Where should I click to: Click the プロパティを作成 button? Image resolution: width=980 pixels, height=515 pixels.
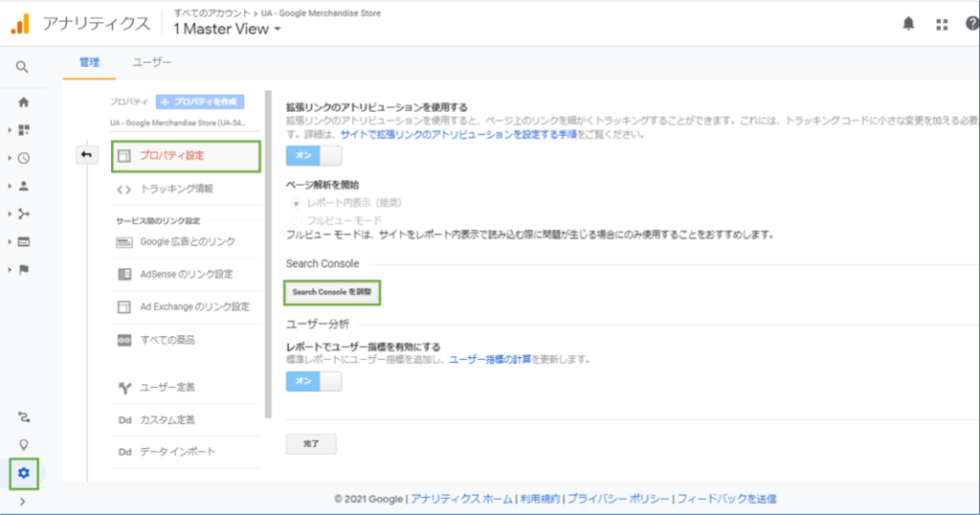(x=200, y=101)
